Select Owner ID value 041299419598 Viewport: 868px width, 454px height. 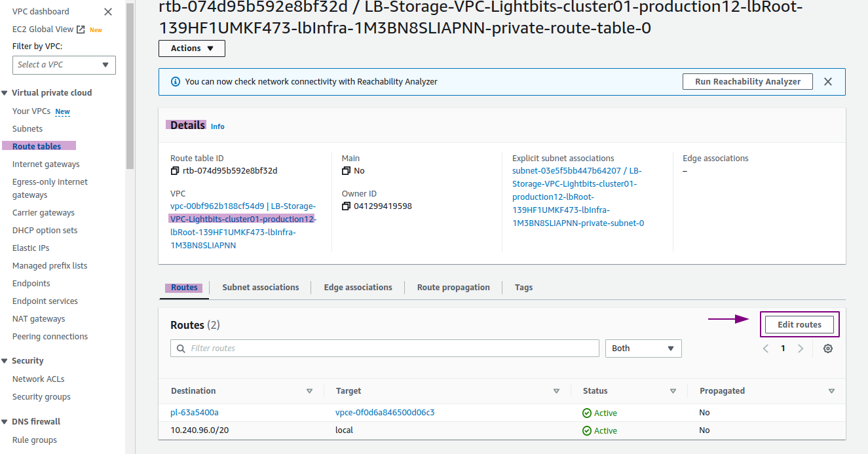(383, 206)
